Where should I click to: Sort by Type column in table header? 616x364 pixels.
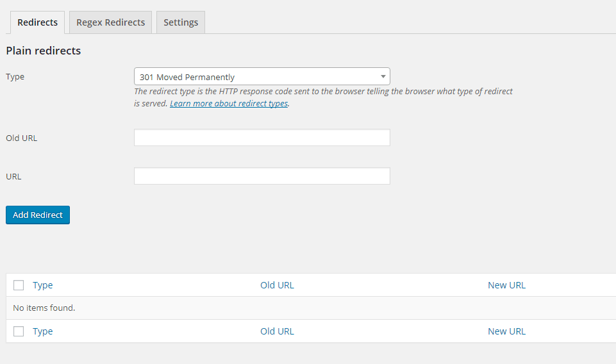tap(43, 285)
